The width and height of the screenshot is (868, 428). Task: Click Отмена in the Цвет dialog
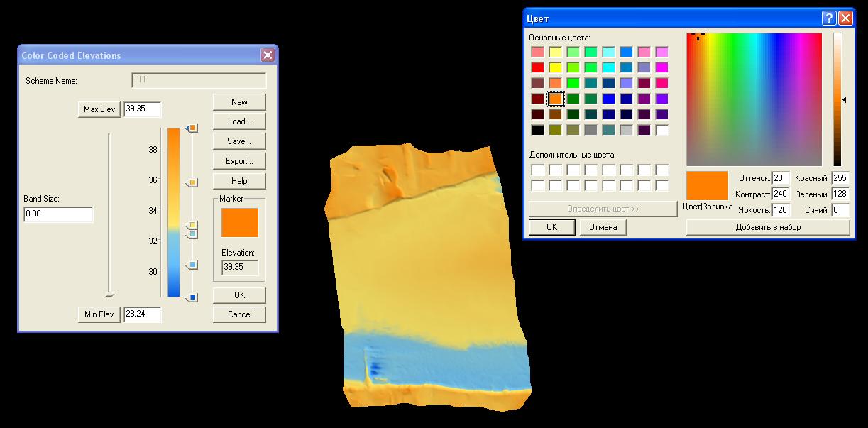[603, 227]
